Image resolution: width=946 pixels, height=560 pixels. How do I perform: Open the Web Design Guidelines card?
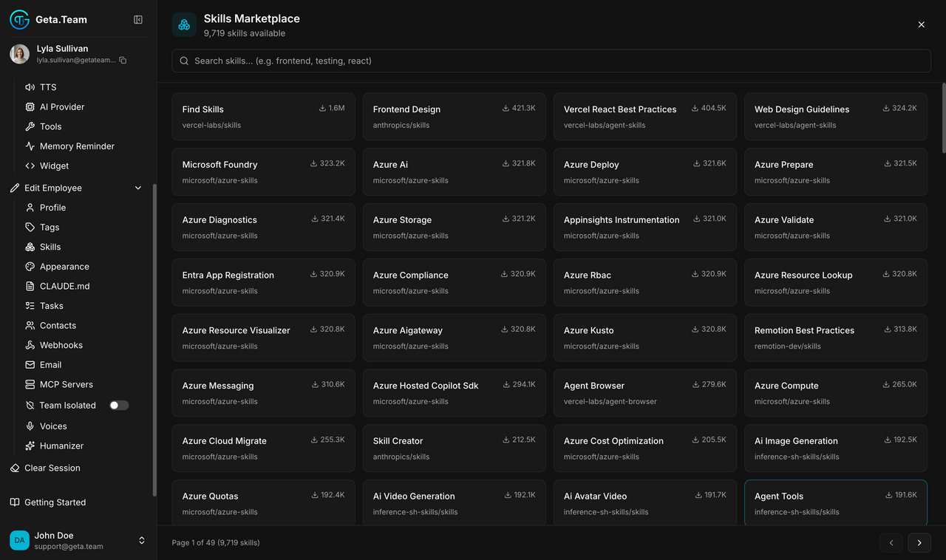click(836, 117)
